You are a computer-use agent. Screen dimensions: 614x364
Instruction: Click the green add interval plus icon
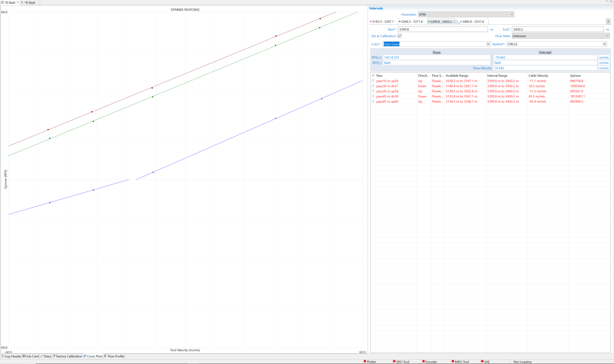[608, 22]
